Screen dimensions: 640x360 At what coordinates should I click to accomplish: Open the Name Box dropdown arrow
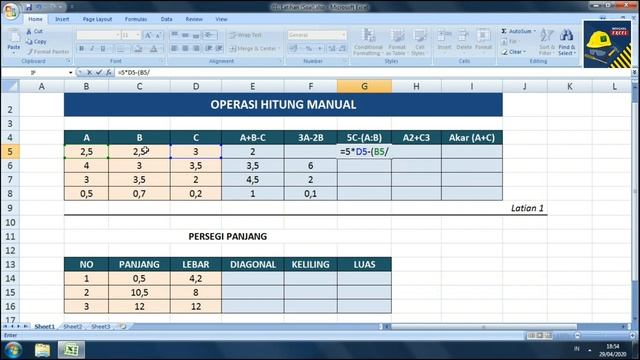[x=71, y=73]
